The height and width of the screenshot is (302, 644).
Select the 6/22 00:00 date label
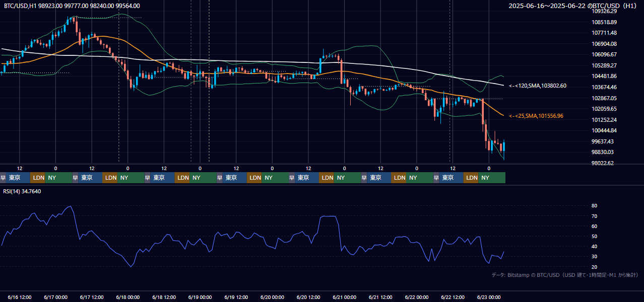pyautogui.click(x=417, y=297)
